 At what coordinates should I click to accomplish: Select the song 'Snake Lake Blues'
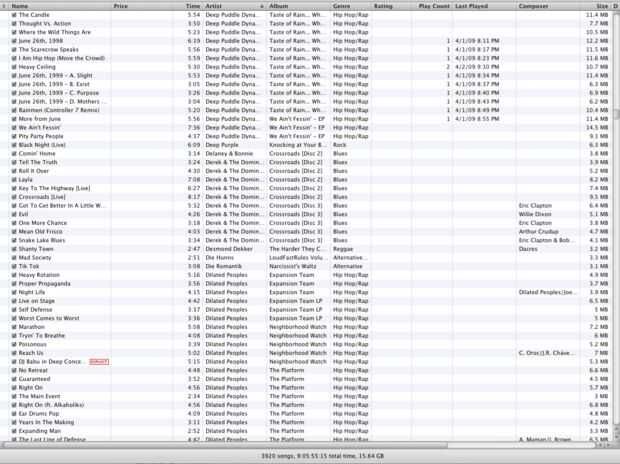pos(42,241)
